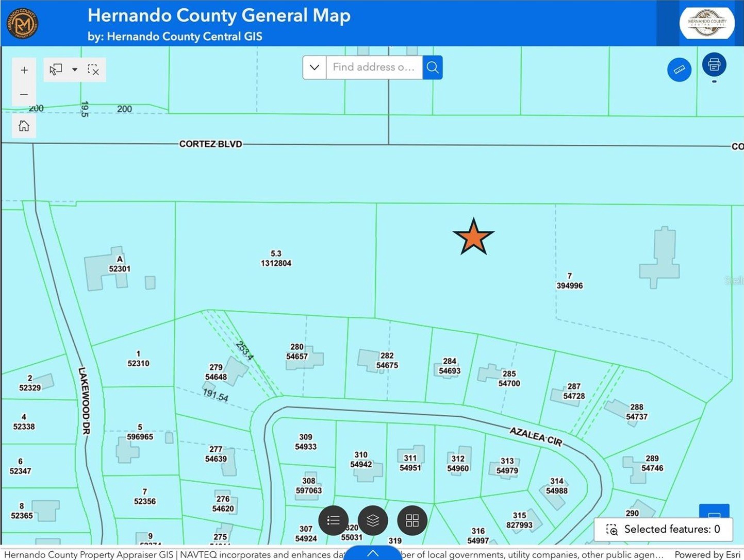The width and height of the screenshot is (744, 560).
Task: Open the Selected features panel
Action: tap(663, 529)
